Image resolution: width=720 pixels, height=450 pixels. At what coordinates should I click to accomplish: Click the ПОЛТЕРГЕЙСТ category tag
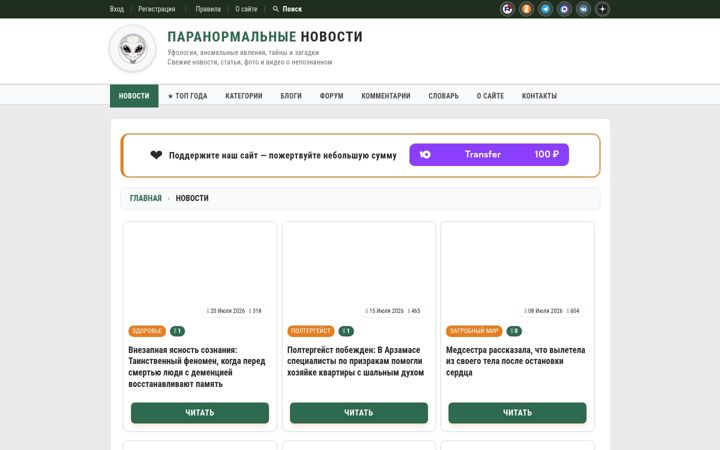coord(311,331)
